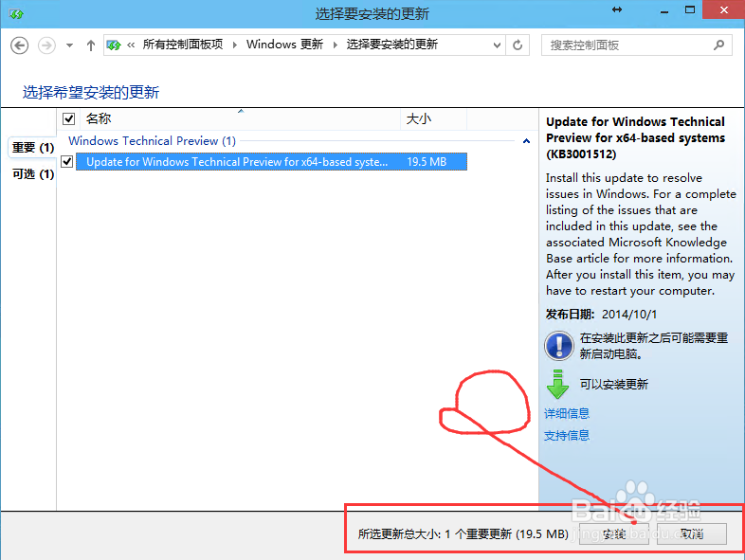Image resolution: width=745 pixels, height=560 pixels.
Task: Open the '支持信息' link
Action: 567,435
